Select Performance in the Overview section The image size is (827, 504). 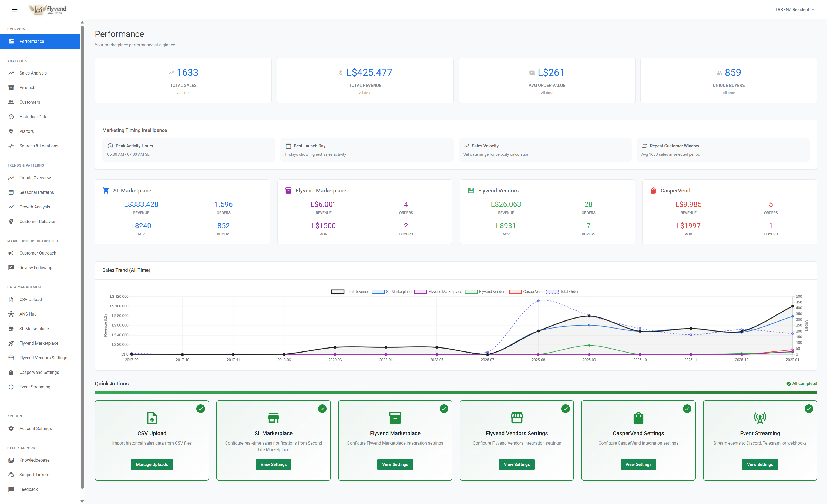pos(32,41)
